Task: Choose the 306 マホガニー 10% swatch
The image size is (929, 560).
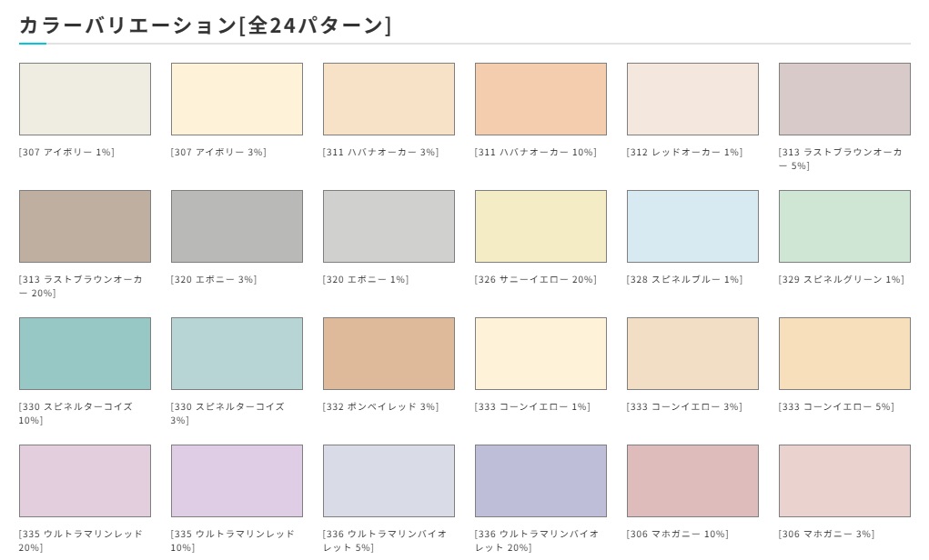Action: point(692,481)
